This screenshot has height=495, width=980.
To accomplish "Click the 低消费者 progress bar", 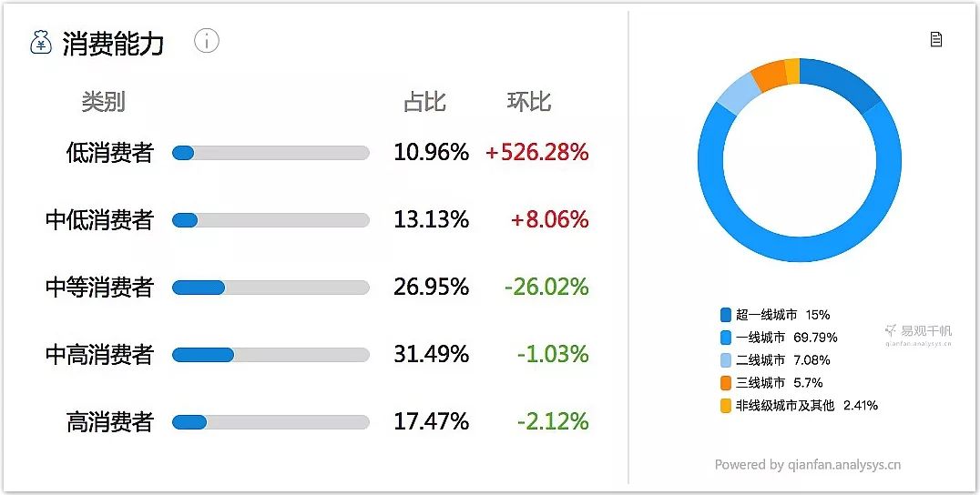I will click(x=271, y=153).
